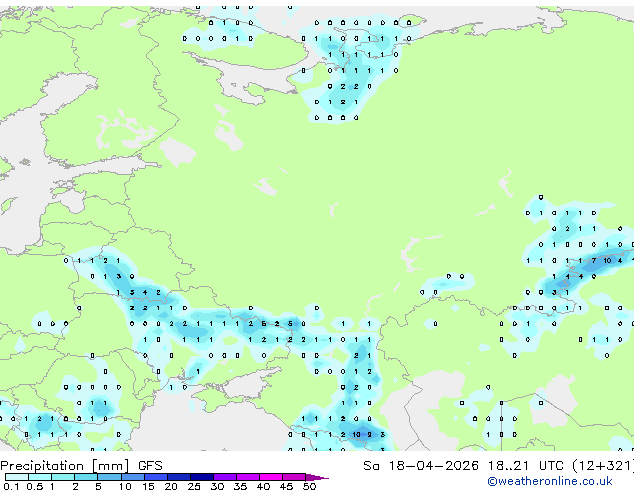Click the purple arrow tip past the 50 label

pyautogui.click(x=317, y=477)
